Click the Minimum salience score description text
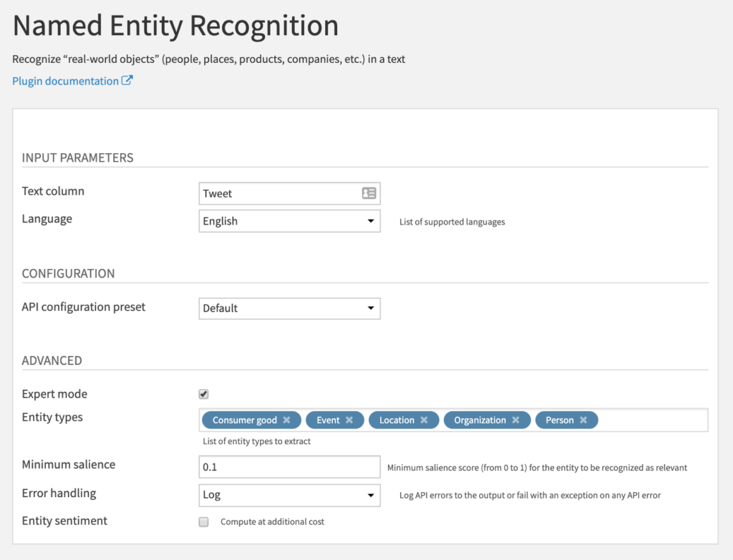This screenshot has width=733, height=560. [537, 468]
